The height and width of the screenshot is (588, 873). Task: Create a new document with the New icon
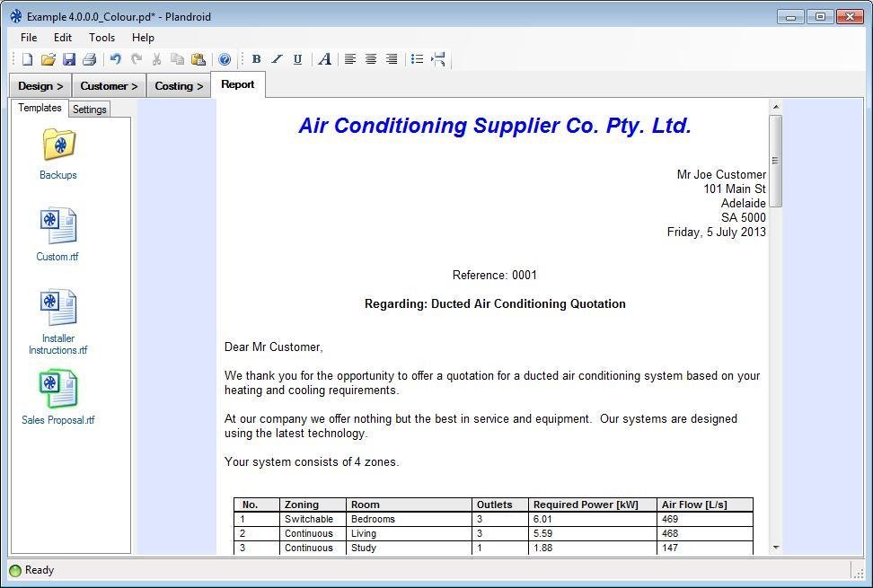[27, 59]
